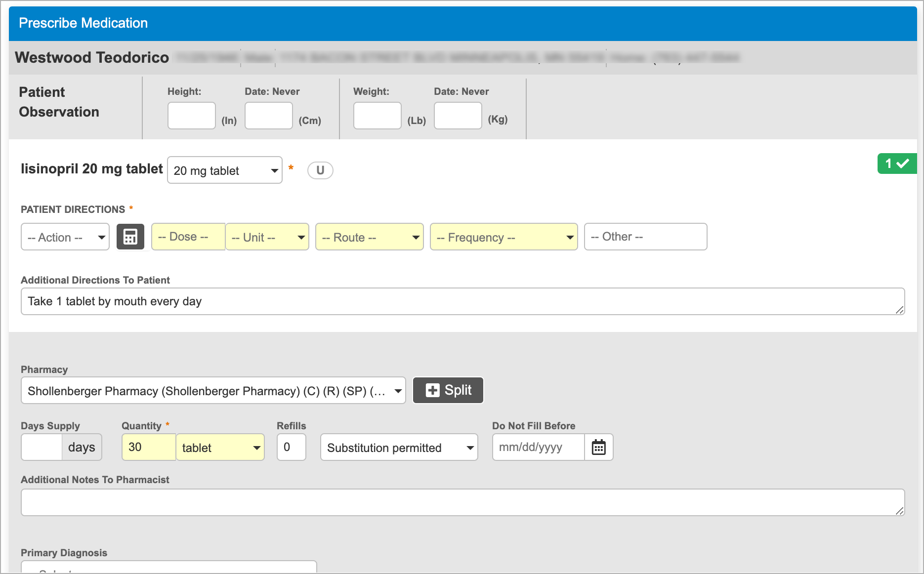Viewport: 924px width, 574px height.
Task: Open the Frequency dropdown
Action: 504,237
